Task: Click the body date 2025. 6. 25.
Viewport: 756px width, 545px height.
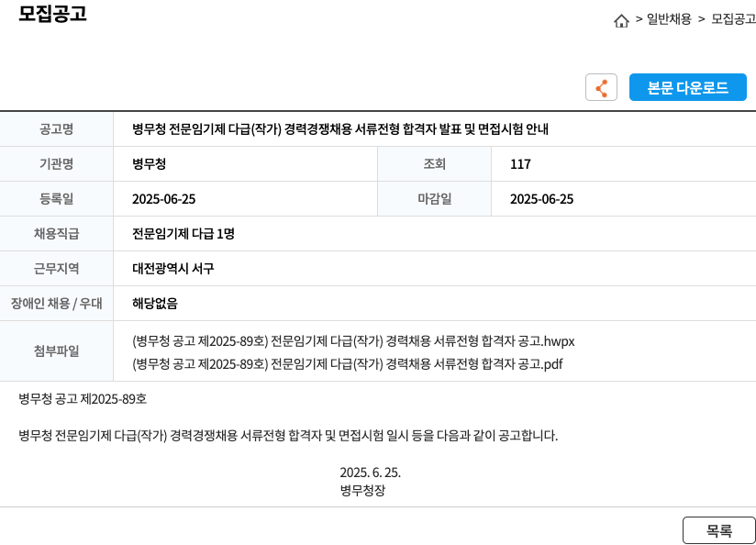Action: (371, 473)
